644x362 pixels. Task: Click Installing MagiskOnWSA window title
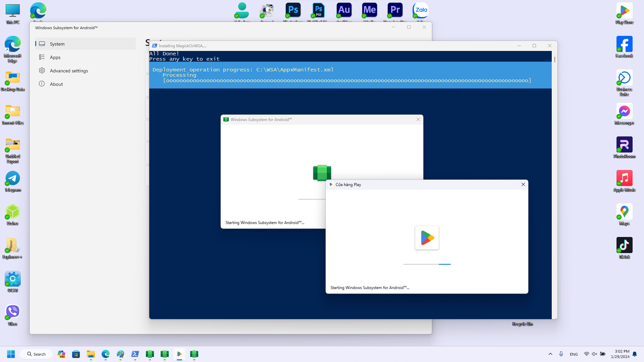(182, 46)
